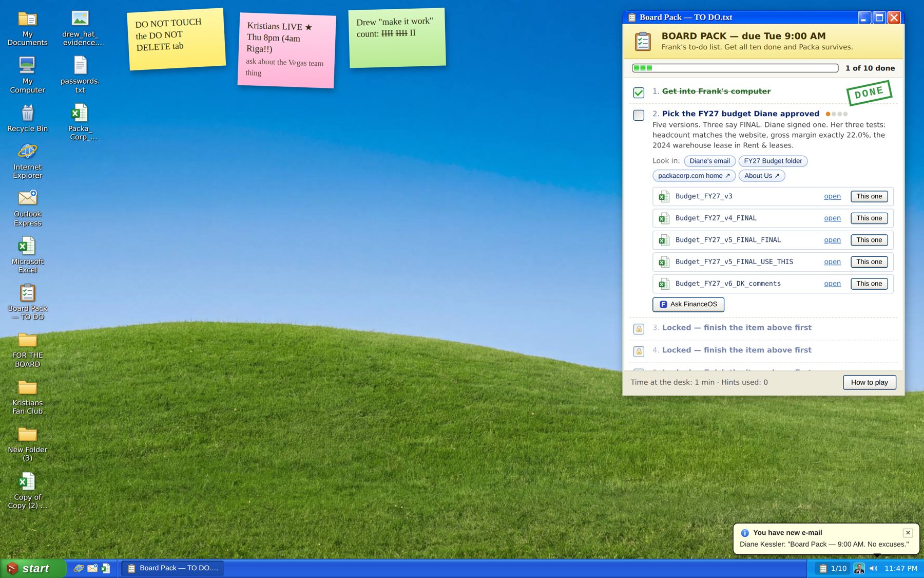Screen dimensions: 924x578
Task: Click the 1/10 progress tray icon
Action: (x=832, y=568)
